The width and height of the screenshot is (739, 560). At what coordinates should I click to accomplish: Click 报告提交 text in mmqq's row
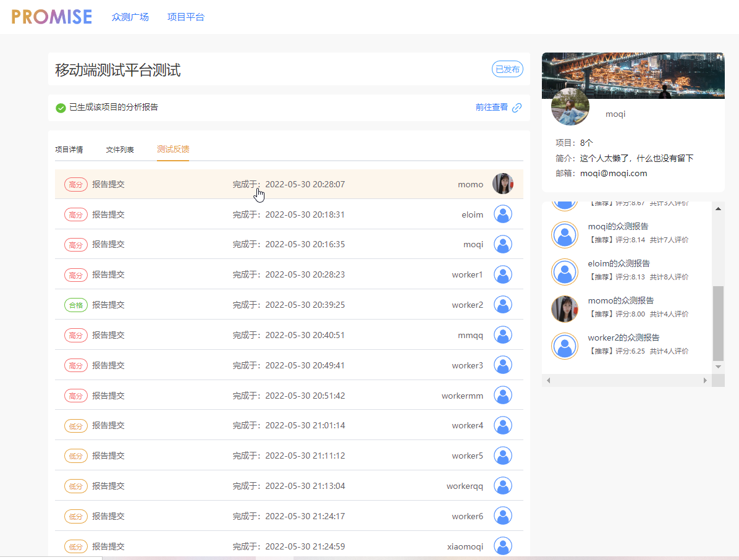[x=108, y=335]
